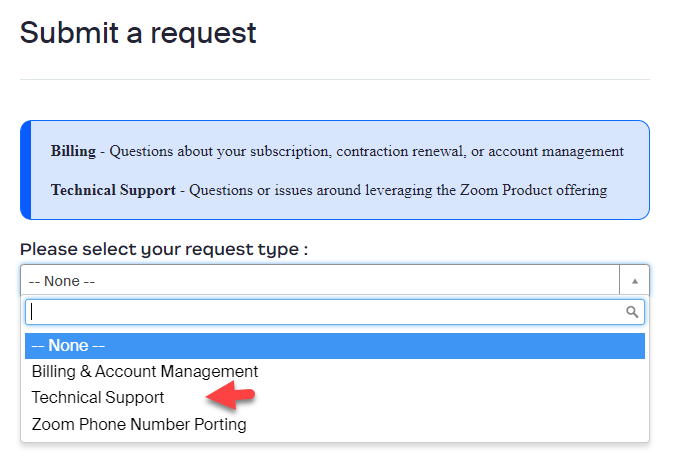Click the magnifier icon in dropdown search
The image size is (680, 470).
(632, 312)
